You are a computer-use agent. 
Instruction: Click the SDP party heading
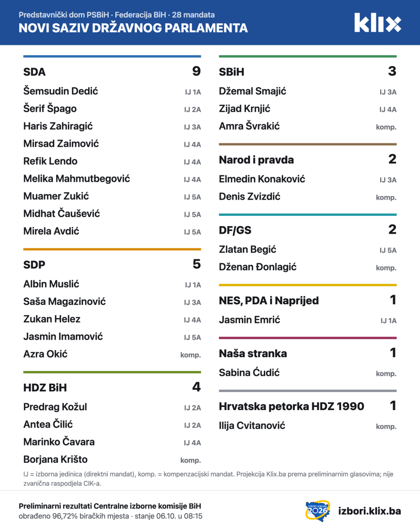pos(34,265)
